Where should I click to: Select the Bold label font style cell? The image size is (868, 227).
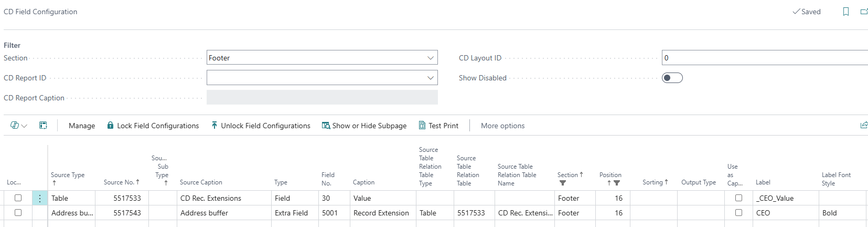tap(843, 213)
